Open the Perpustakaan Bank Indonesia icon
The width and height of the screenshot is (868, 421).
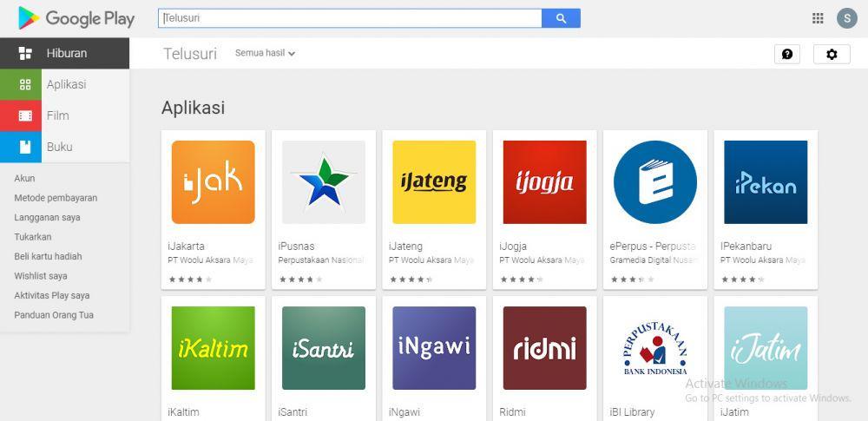[x=655, y=348]
